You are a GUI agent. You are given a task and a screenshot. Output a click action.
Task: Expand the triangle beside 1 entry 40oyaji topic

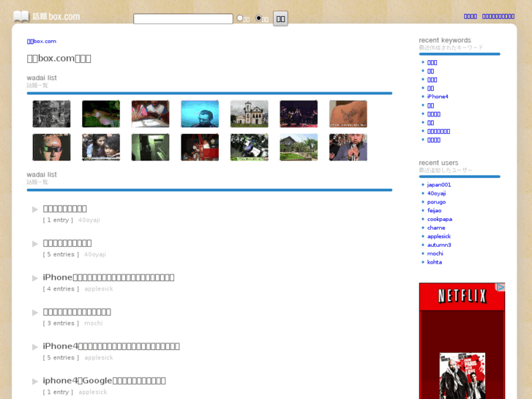(x=35, y=209)
